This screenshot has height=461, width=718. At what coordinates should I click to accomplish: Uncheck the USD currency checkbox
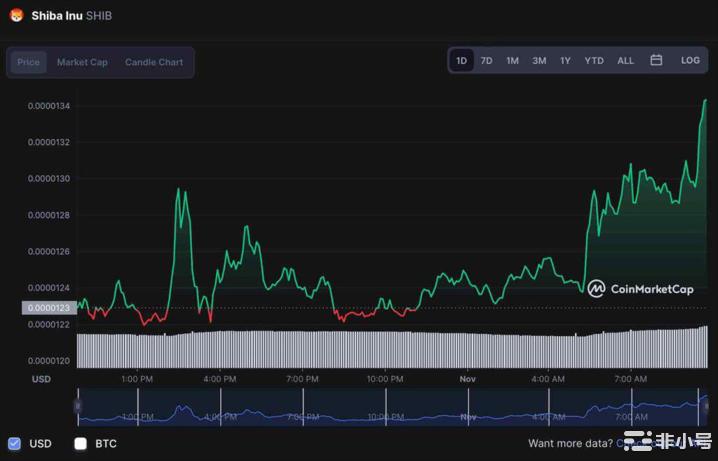(x=14, y=443)
